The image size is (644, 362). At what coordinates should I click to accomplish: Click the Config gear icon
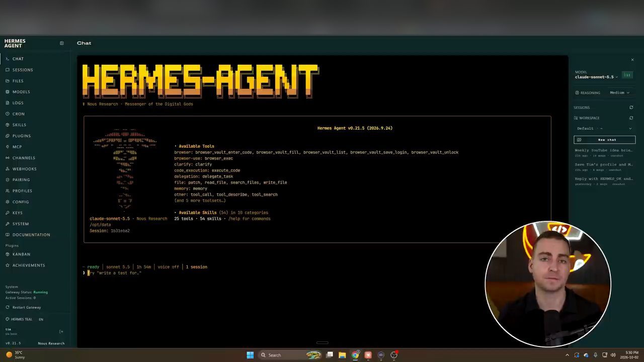(8, 202)
